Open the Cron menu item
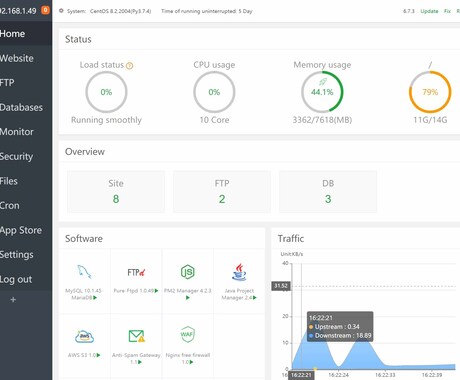 [26, 206]
